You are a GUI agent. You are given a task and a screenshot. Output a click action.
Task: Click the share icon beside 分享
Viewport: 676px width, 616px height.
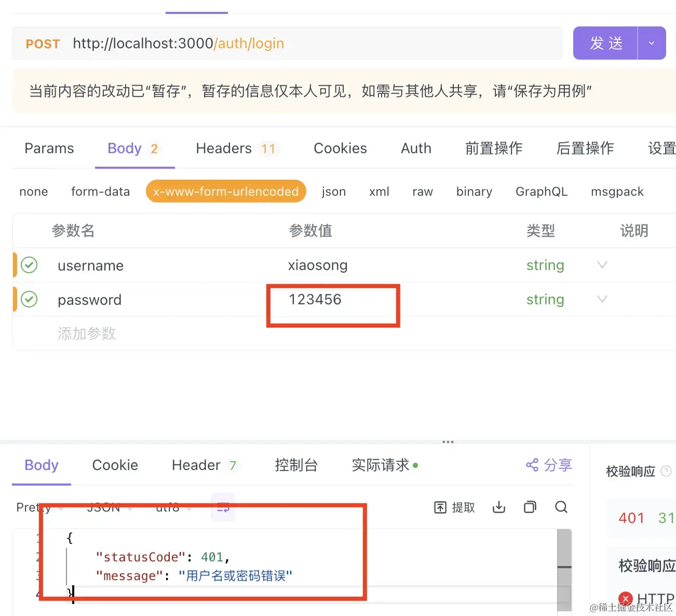click(x=532, y=465)
